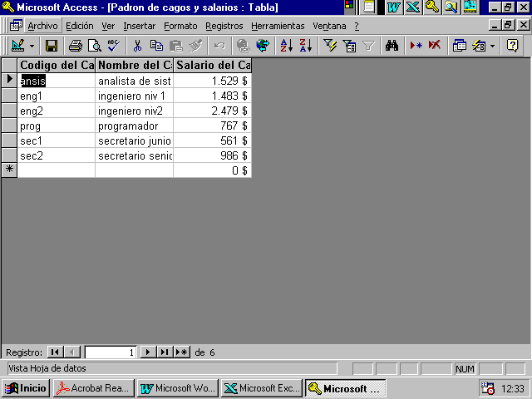Open the Herramientas menu
The image size is (532, 399).
278,26
